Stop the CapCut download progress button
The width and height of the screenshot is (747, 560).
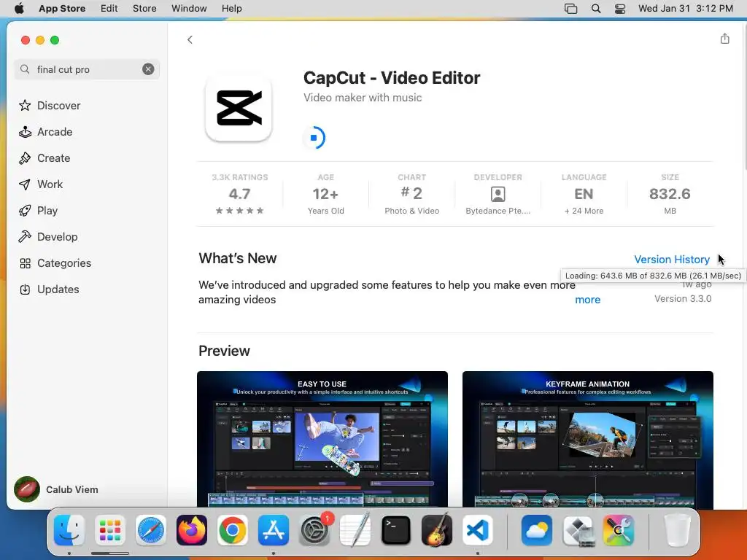(x=314, y=138)
